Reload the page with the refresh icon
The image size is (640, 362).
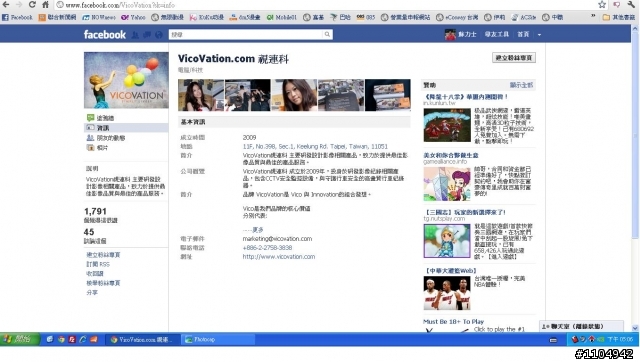pyautogui.click(x=32, y=5)
